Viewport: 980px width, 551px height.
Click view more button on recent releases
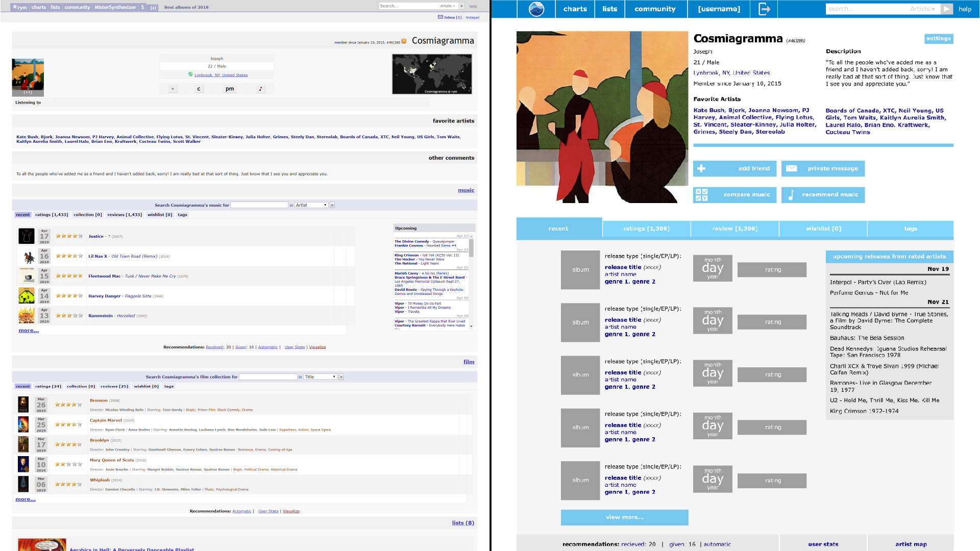pos(624,517)
